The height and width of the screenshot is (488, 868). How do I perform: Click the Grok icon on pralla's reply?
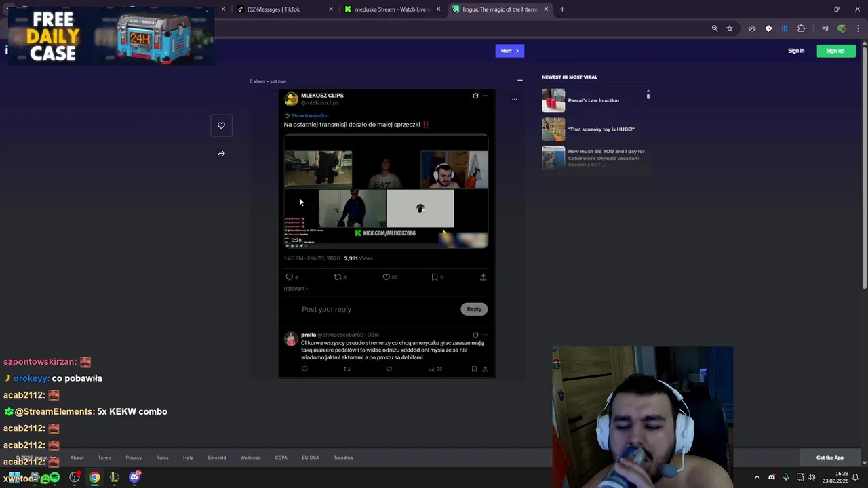point(475,335)
